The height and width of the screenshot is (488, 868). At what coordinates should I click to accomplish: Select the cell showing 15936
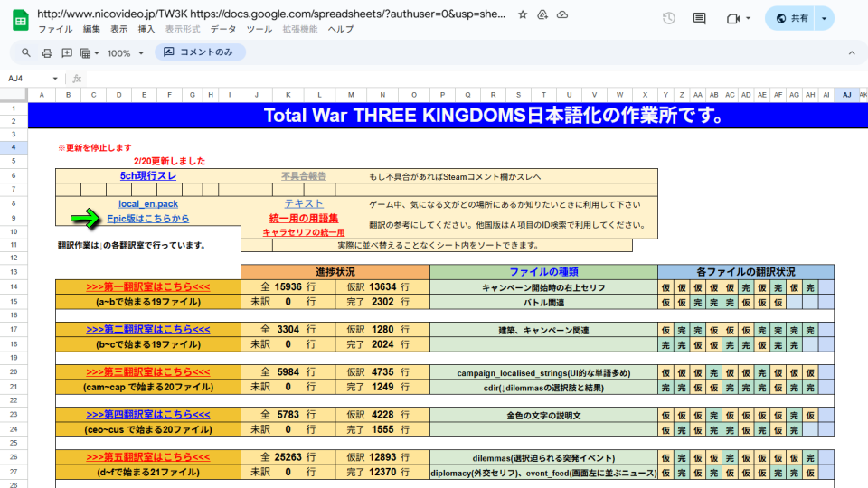[288, 287]
